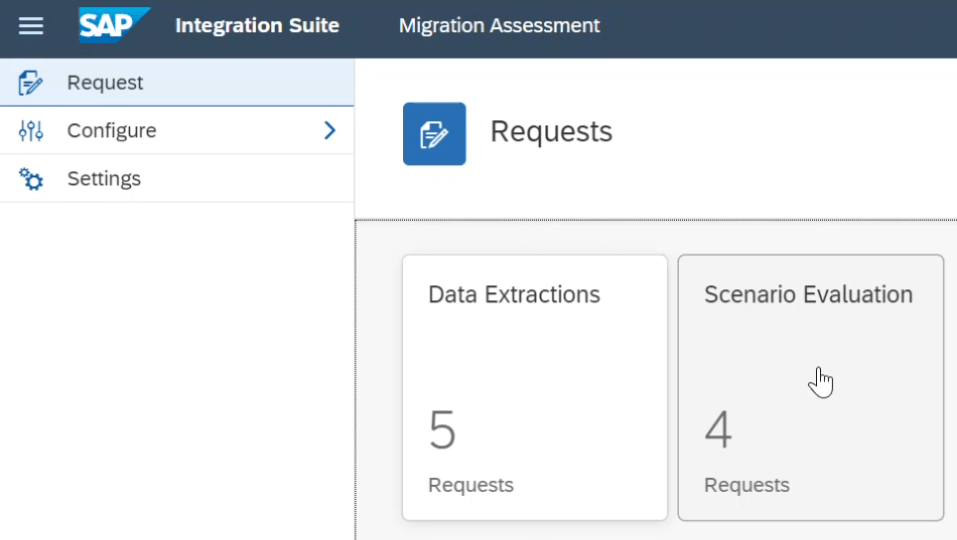
Task: Open the hamburger navigation menu
Action: (31, 26)
